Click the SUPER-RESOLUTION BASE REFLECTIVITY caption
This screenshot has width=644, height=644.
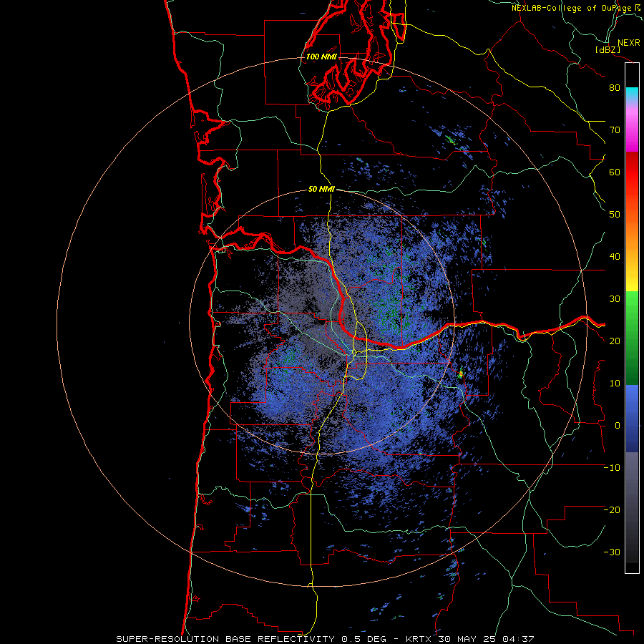pos(227,639)
